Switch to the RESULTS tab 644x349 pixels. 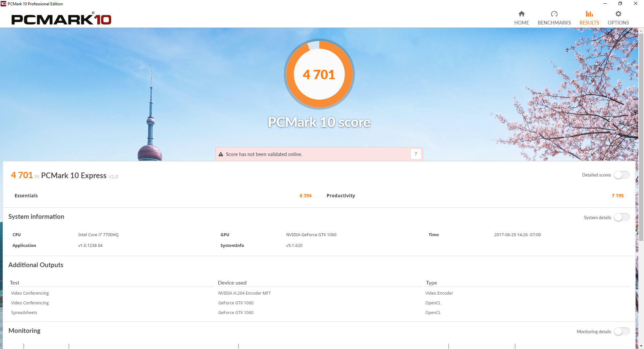click(x=589, y=18)
